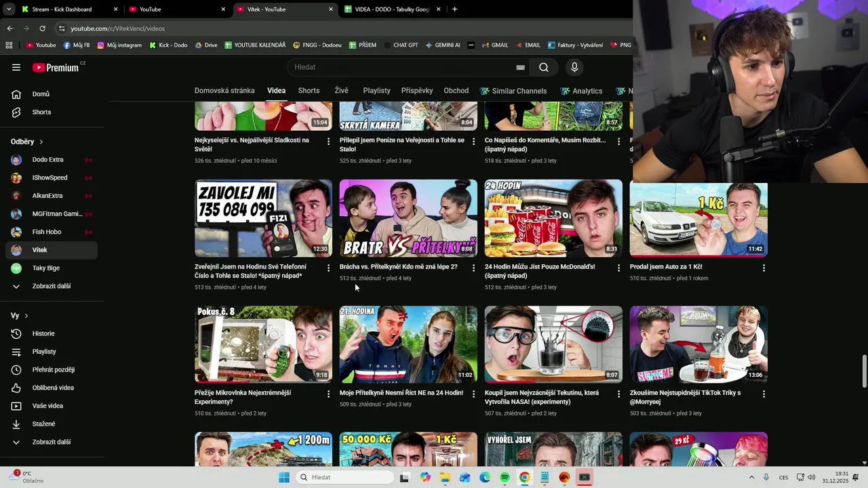Click the browser address bar URL
This screenshot has width=868, height=488.
[118, 28]
